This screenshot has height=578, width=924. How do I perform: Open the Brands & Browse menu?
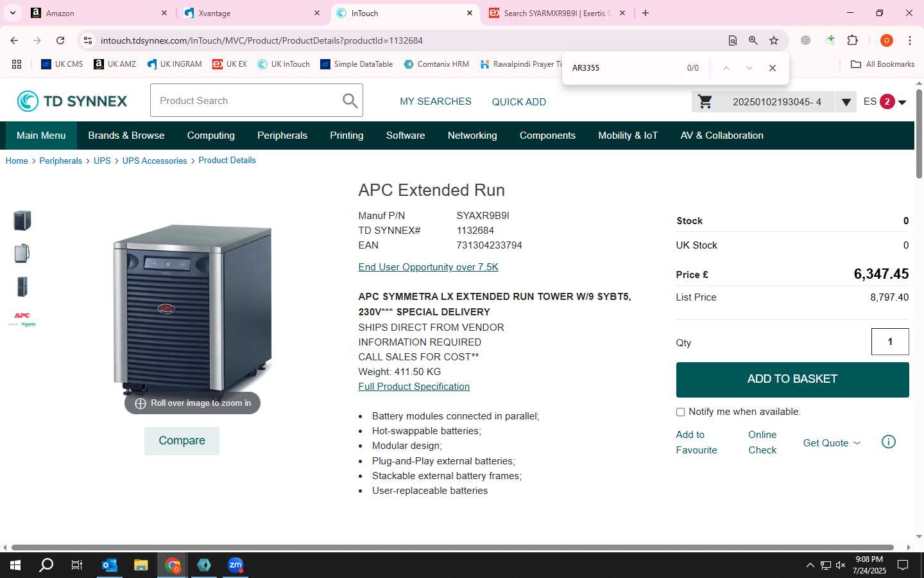tap(126, 136)
